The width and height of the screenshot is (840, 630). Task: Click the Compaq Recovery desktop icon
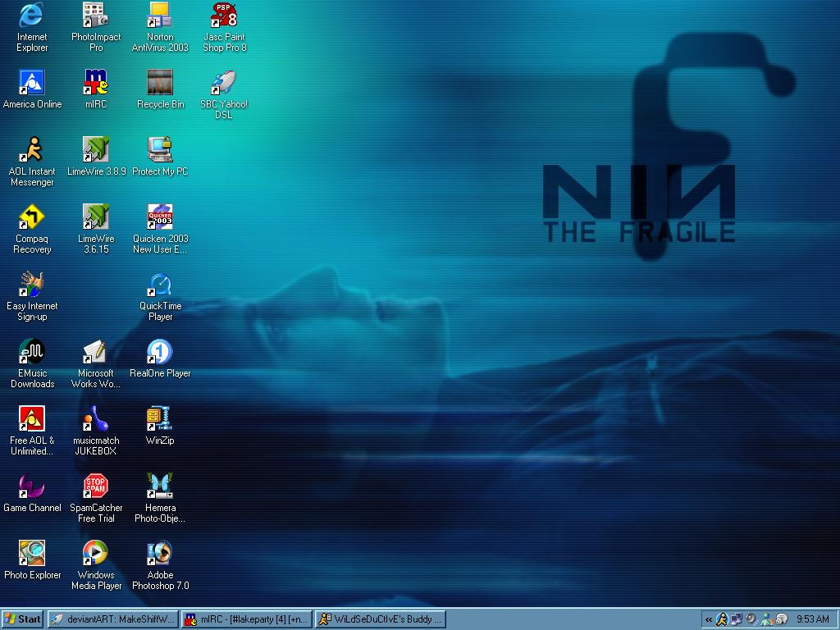(32, 217)
